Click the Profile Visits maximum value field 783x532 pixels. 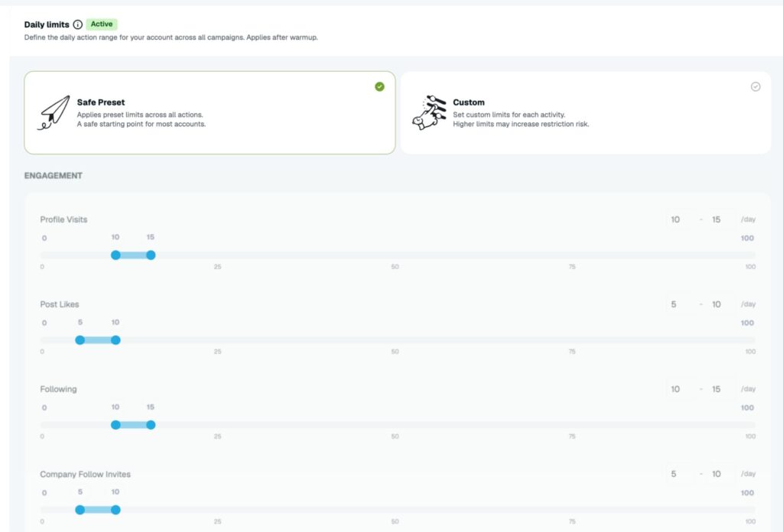(721, 219)
